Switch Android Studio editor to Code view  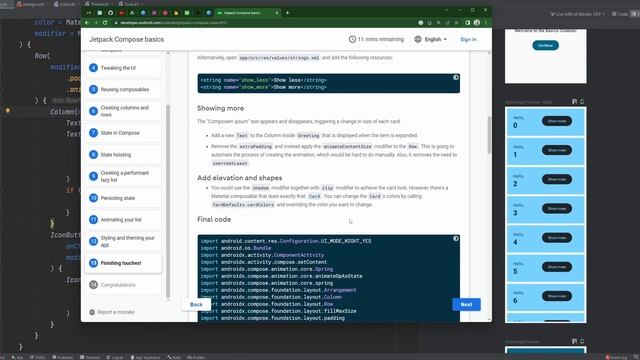pos(620,14)
